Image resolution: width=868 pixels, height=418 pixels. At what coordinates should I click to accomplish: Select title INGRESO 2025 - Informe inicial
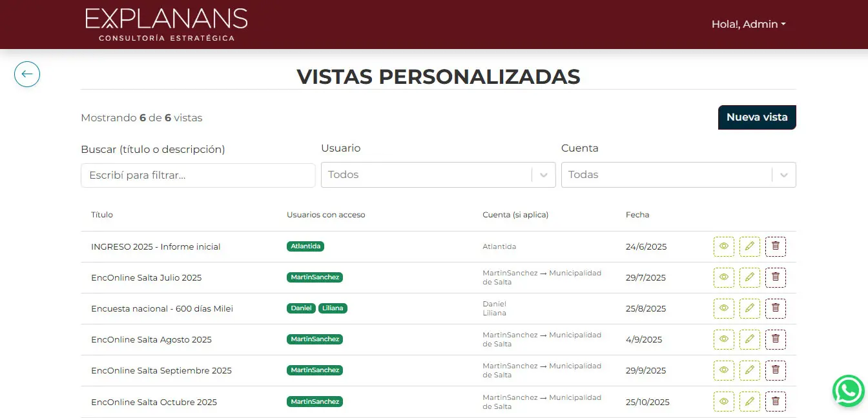(156, 246)
